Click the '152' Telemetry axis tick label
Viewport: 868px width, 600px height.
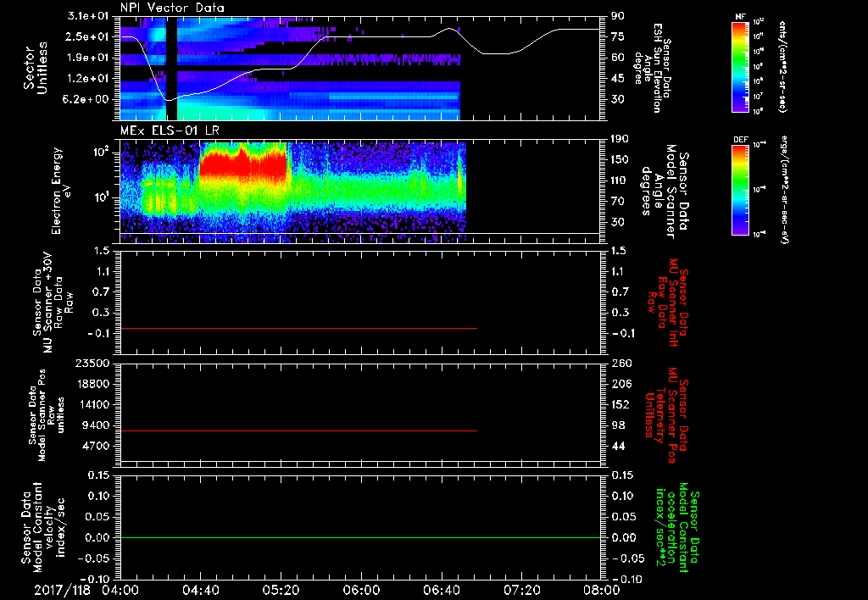[x=620, y=404]
